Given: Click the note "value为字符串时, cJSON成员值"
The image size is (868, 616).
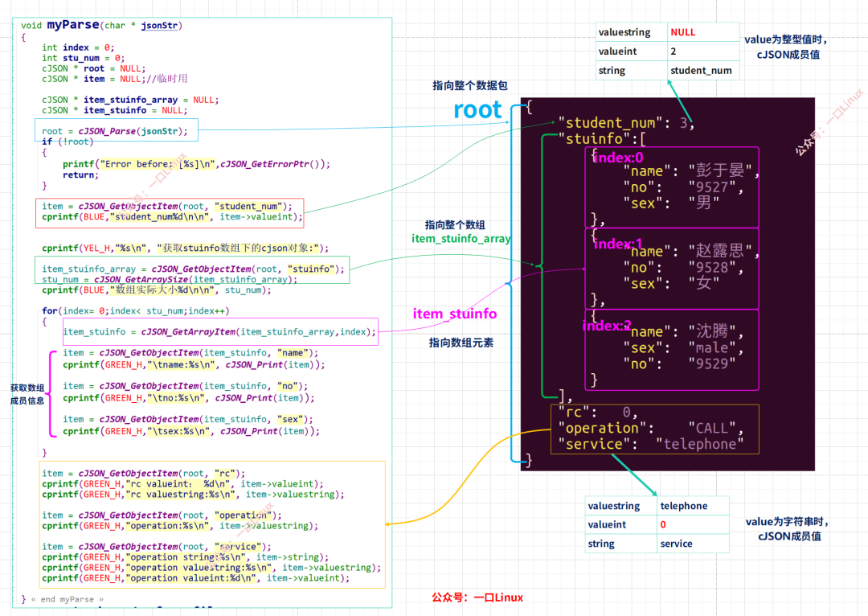Looking at the screenshot, I should click(x=787, y=529).
